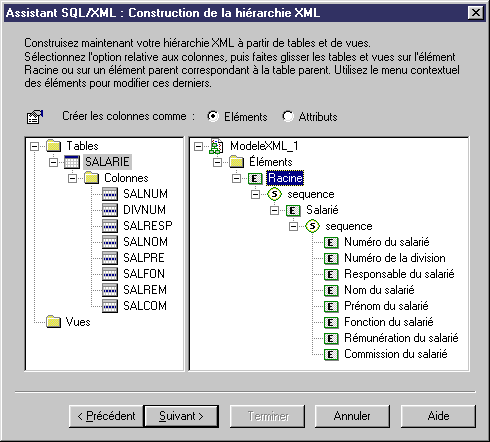
Task: Go back with Précédent button
Action: click(106, 416)
